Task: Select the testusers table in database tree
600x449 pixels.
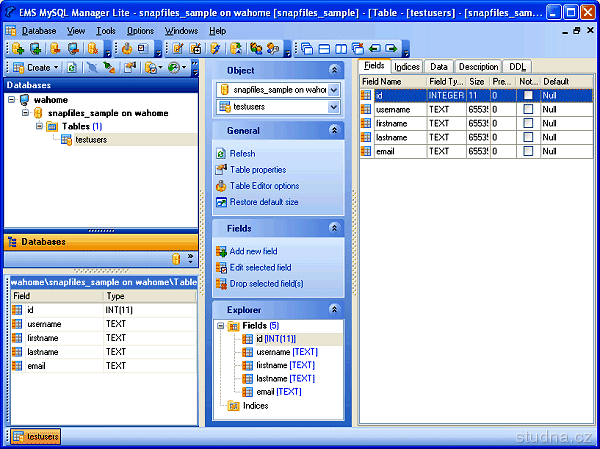Action: (90, 140)
